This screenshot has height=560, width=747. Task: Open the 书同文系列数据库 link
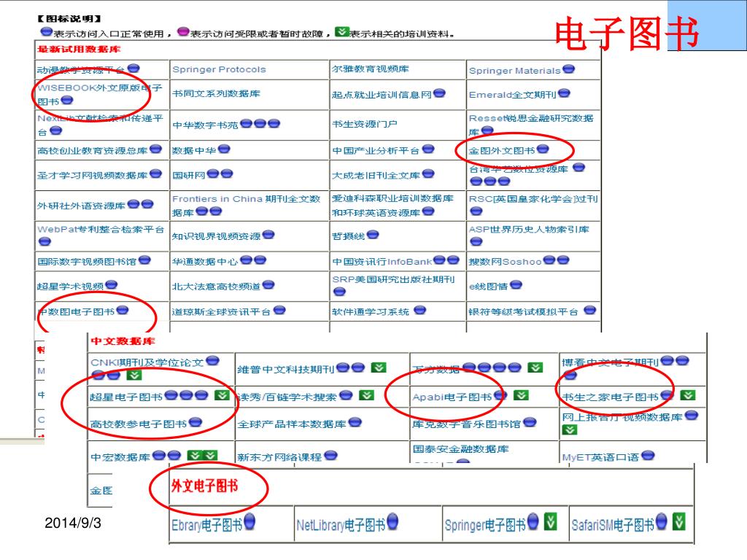tap(216, 94)
